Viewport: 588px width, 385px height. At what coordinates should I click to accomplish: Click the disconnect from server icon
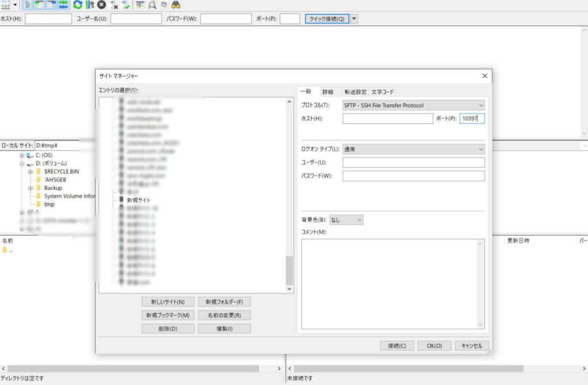coord(114,5)
